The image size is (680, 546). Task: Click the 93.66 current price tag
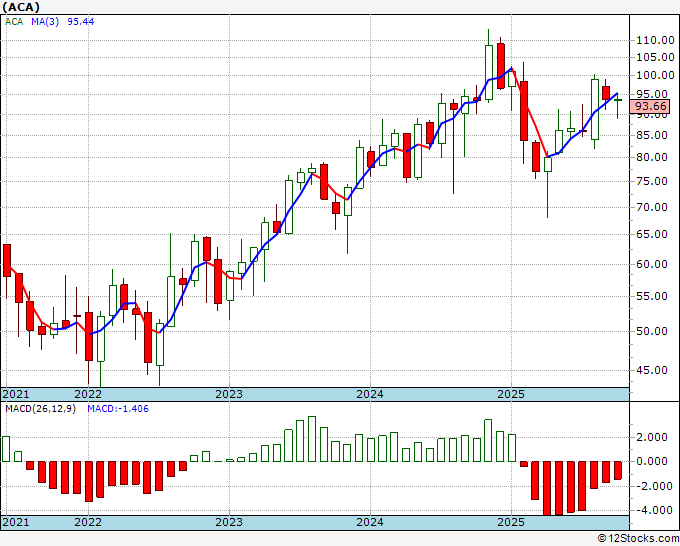[x=650, y=106]
